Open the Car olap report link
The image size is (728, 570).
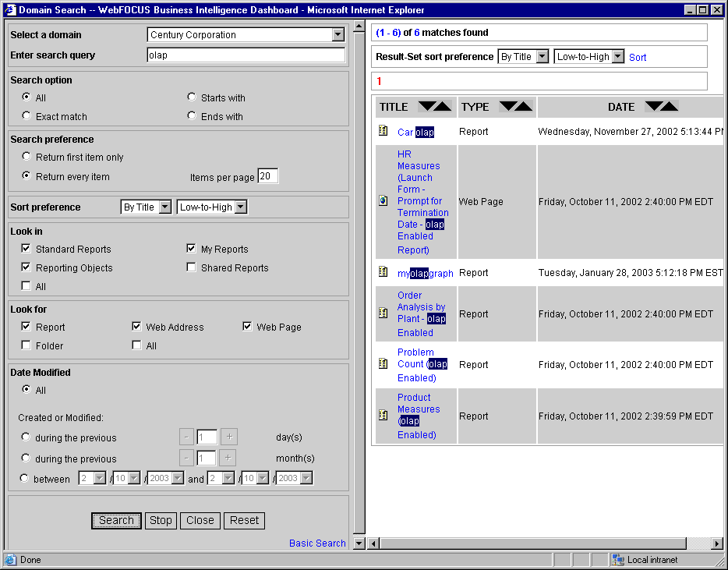416,133
